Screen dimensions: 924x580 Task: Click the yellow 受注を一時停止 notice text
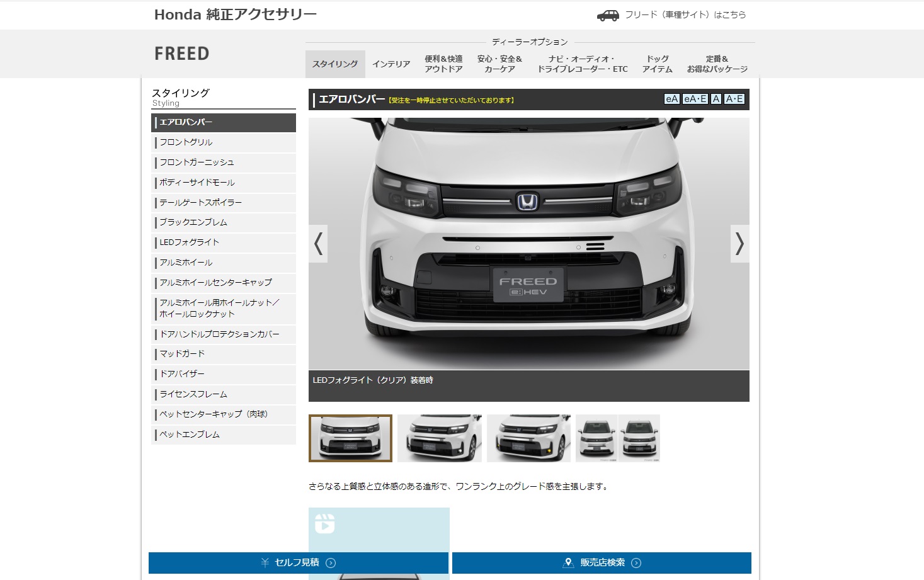(x=451, y=100)
